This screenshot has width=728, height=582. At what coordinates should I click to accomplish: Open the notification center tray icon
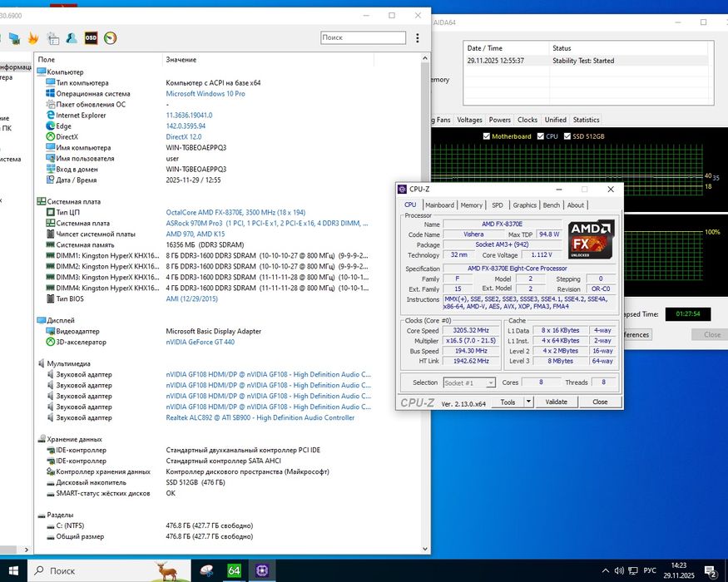(711, 571)
